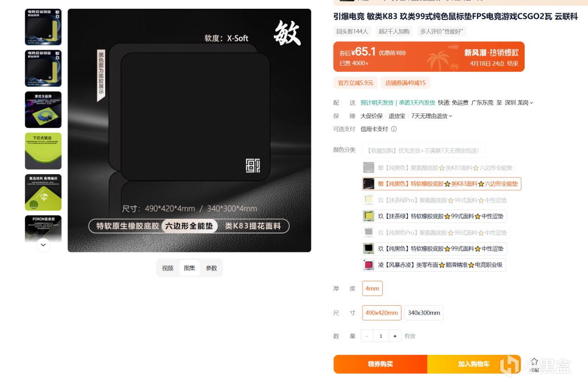Click the 新风潮·热销爆款 promotion banner text
Screen dimensions: 588x387
pyautogui.click(x=492, y=52)
